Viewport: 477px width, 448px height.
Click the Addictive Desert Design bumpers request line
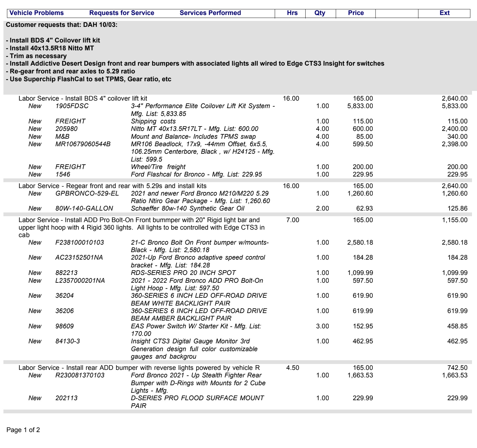(x=195, y=64)
